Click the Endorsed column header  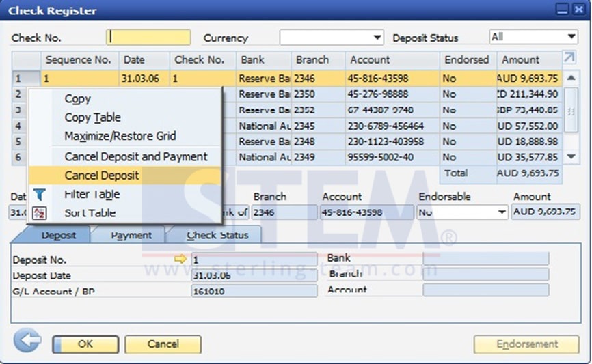pos(468,60)
